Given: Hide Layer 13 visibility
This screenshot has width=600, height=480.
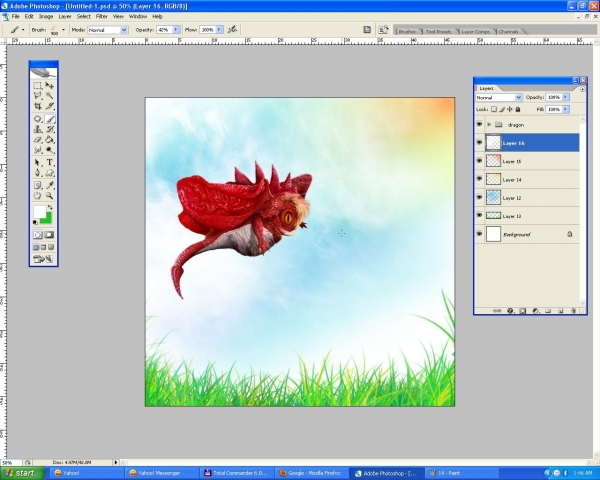Looking at the screenshot, I should [x=479, y=216].
